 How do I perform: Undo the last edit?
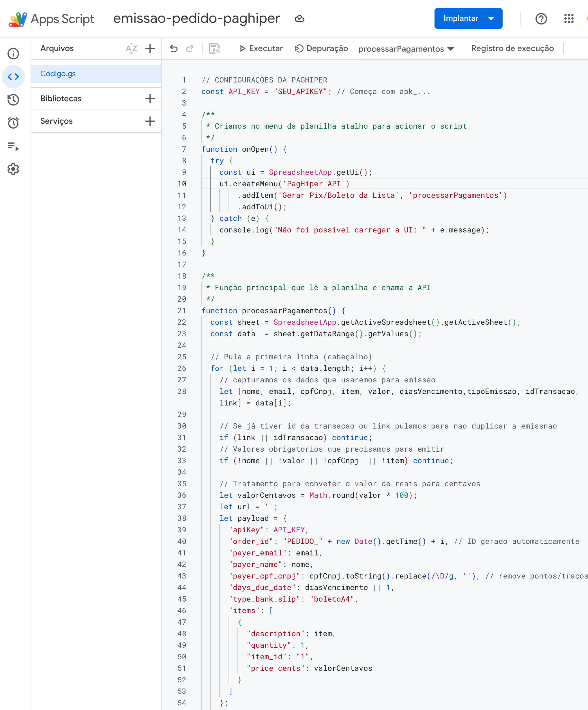[x=174, y=48]
